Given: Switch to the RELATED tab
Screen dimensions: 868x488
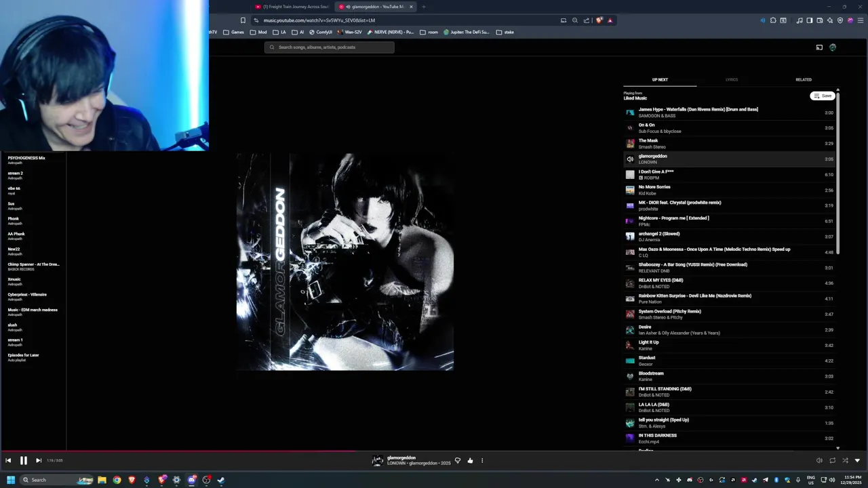Looking at the screenshot, I should click(804, 79).
